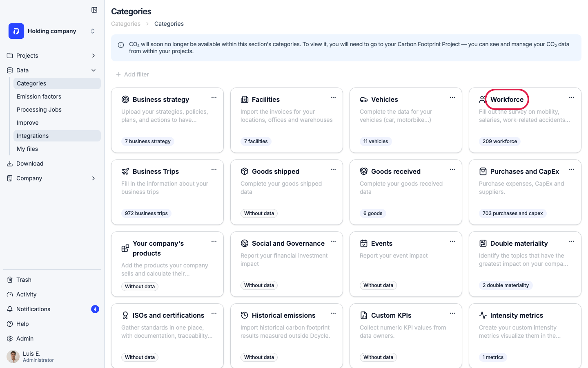Click the Vehicles car icon

click(x=364, y=99)
